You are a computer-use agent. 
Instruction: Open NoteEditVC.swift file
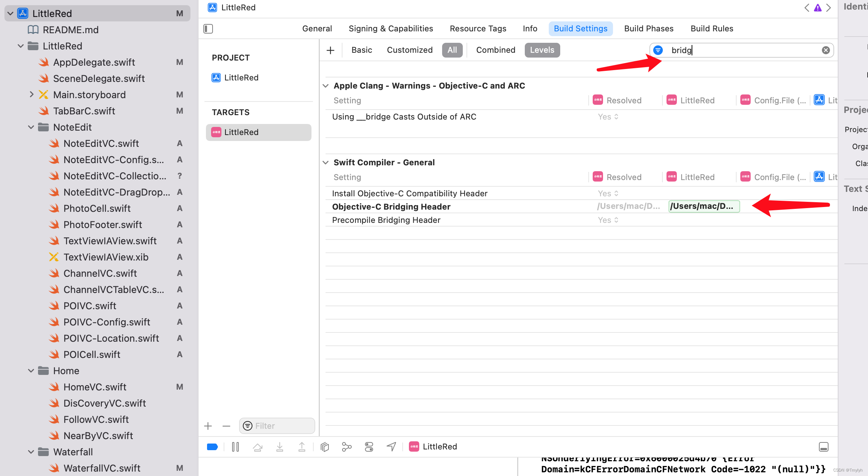(101, 144)
